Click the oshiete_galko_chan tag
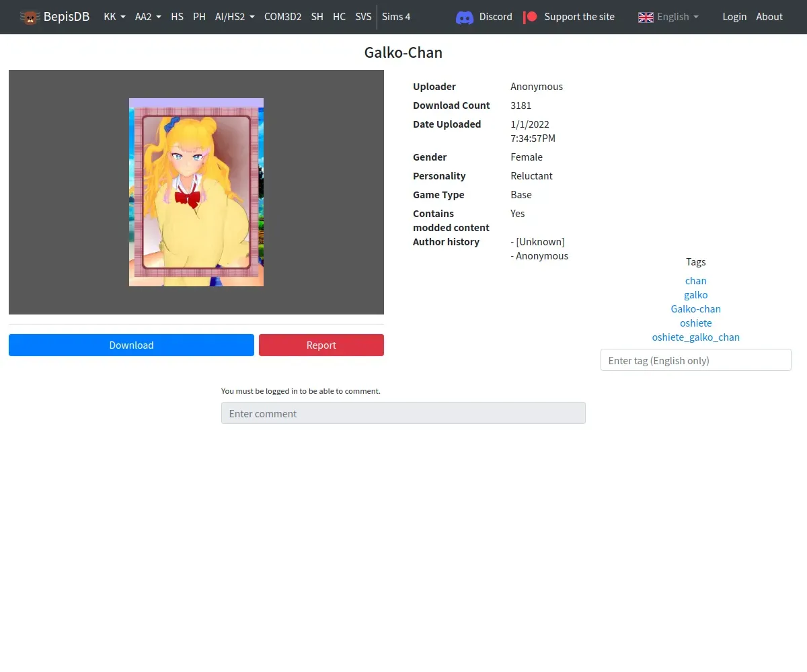 696,337
